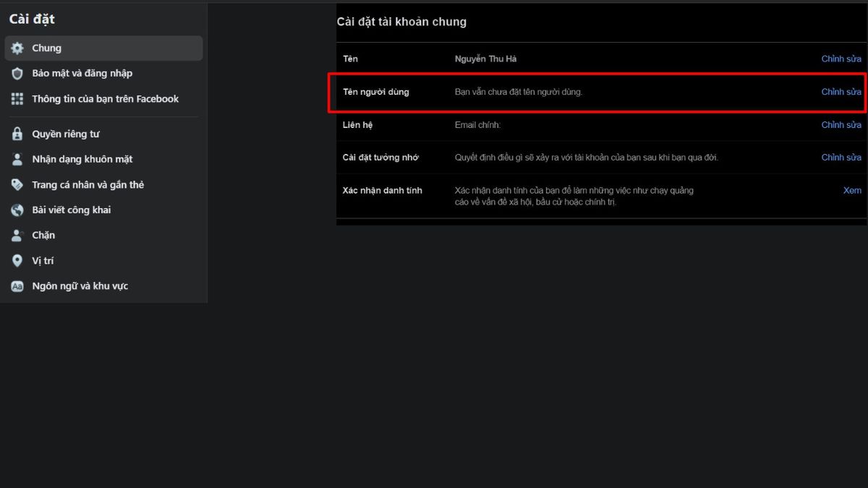Click the block-user icon beside Chặn
Image resolution: width=868 pixels, height=488 pixels.
point(17,235)
